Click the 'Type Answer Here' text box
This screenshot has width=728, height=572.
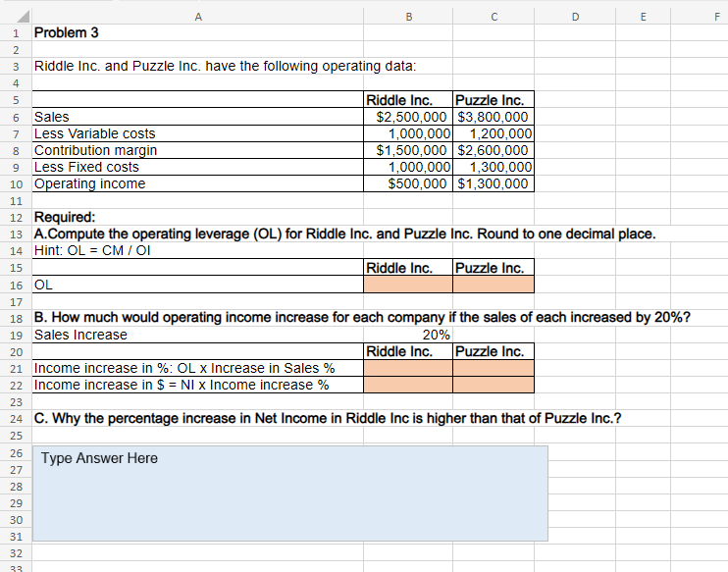click(290, 494)
